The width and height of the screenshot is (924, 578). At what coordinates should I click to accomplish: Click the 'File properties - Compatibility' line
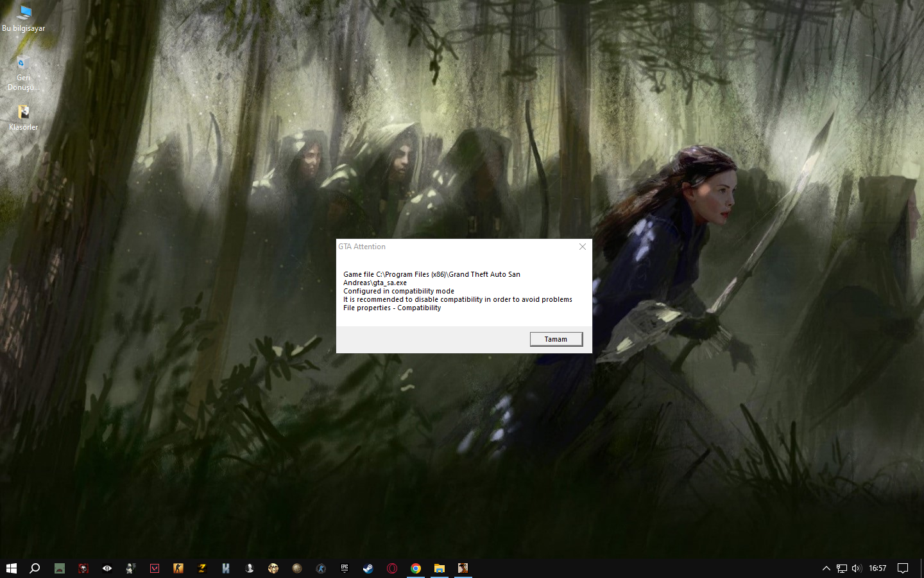[392, 308]
